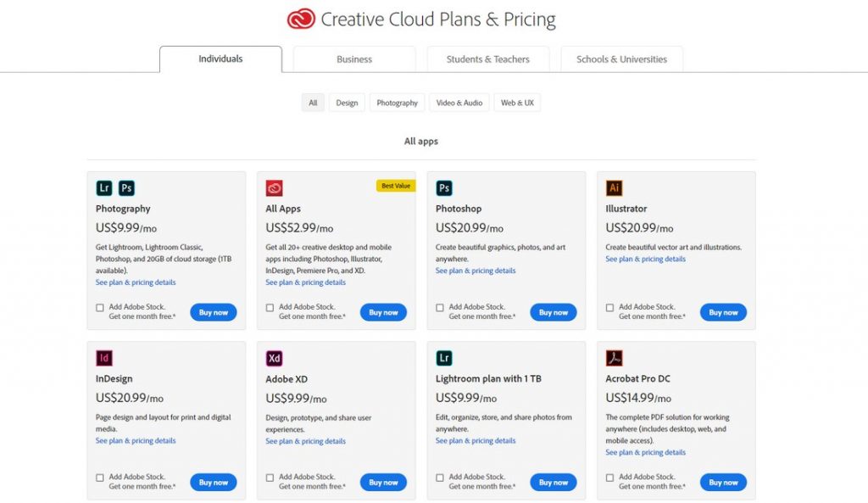This screenshot has width=868, height=503.
Task: Select the Schools & Universities tab
Action: coord(621,59)
